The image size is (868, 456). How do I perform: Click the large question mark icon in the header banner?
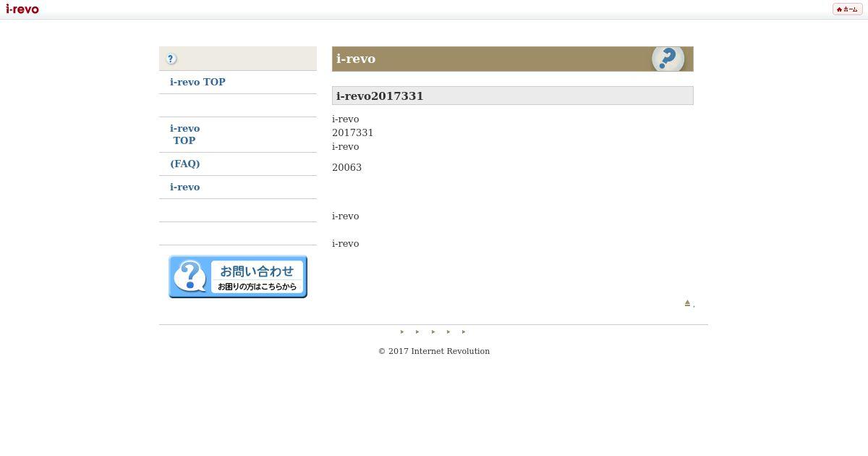coord(668,59)
